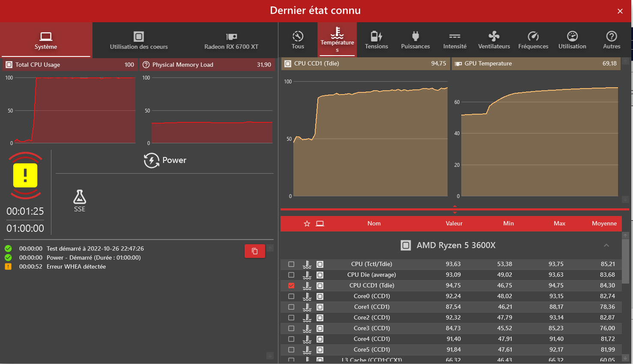Collapse the AMD Ryzen 5 3600X section chevron

pos(606,245)
